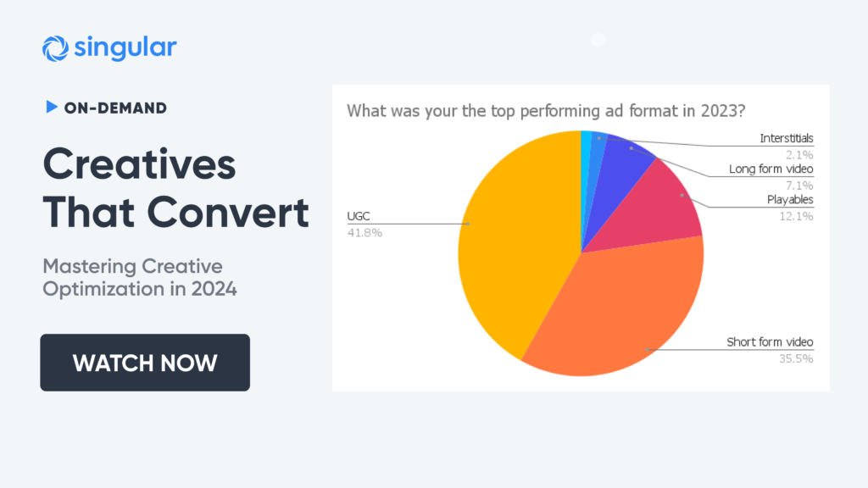
Task: Click the Creatives That Convert headline
Action: [x=176, y=188]
